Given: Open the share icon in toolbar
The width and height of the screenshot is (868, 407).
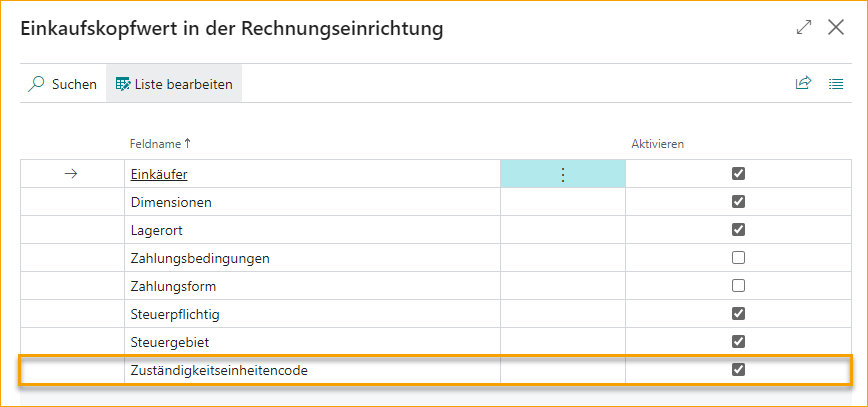Looking at the screenshot, I should [803, 84].
